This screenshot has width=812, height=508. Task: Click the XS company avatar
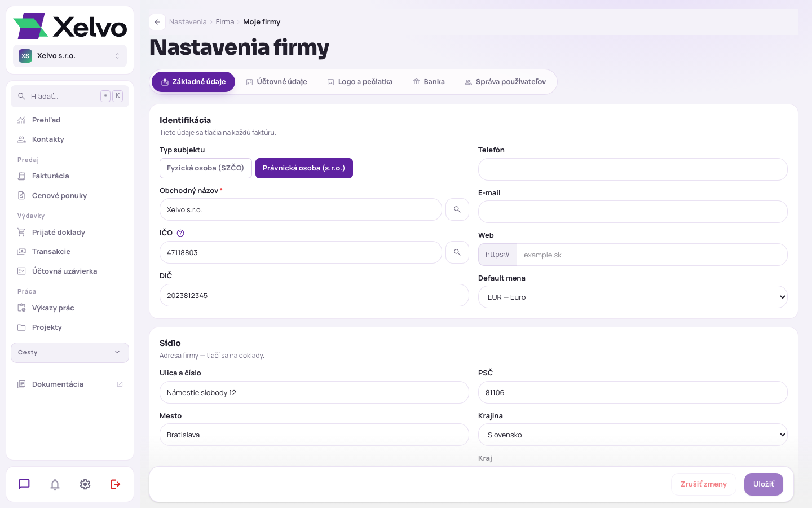(25, 56)
